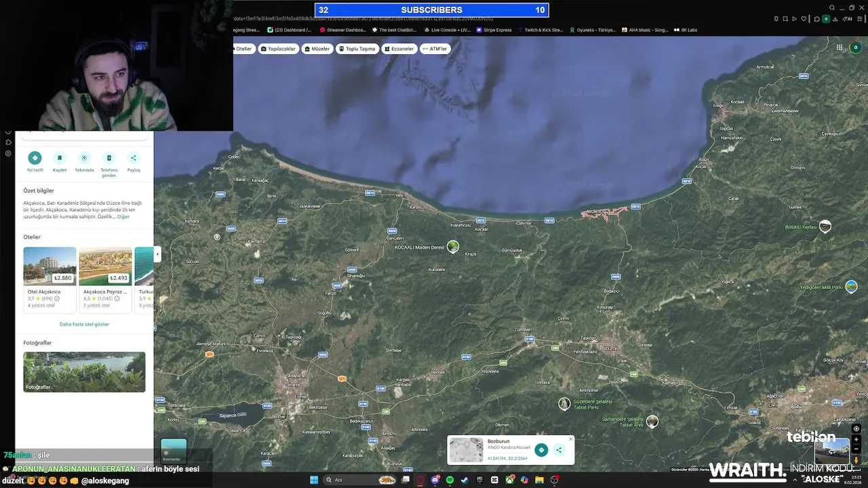Open the Twitch & Kick Stre... bookmark
This screenshot has height=488, width=868.
pos(540,30)
